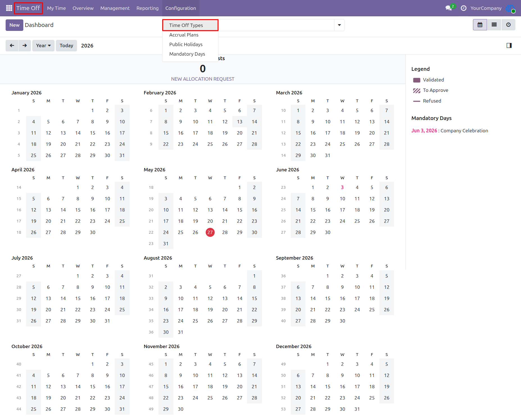Click the search input field
The image size is (521, 420).
pyautogui.click(x=276, y=25)
